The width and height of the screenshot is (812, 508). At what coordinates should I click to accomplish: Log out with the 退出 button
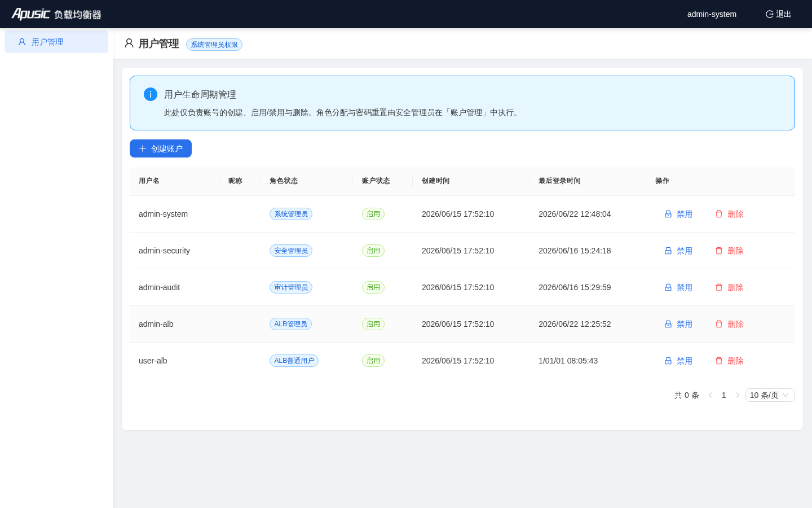click(x=779, y=14)
